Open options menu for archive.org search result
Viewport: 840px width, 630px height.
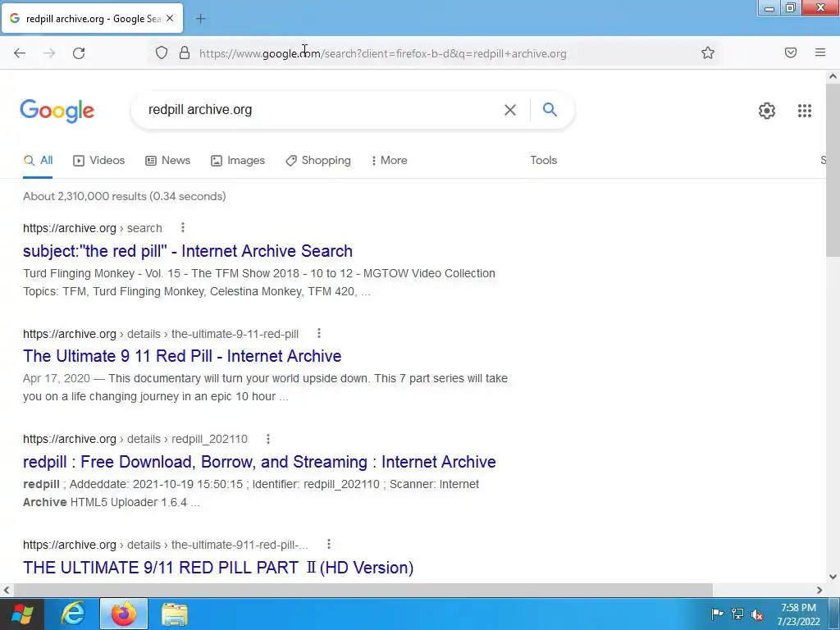(x=183, y=228)
